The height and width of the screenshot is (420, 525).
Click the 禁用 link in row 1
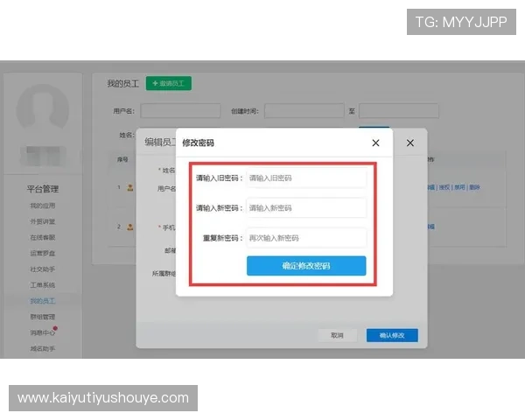459,187
